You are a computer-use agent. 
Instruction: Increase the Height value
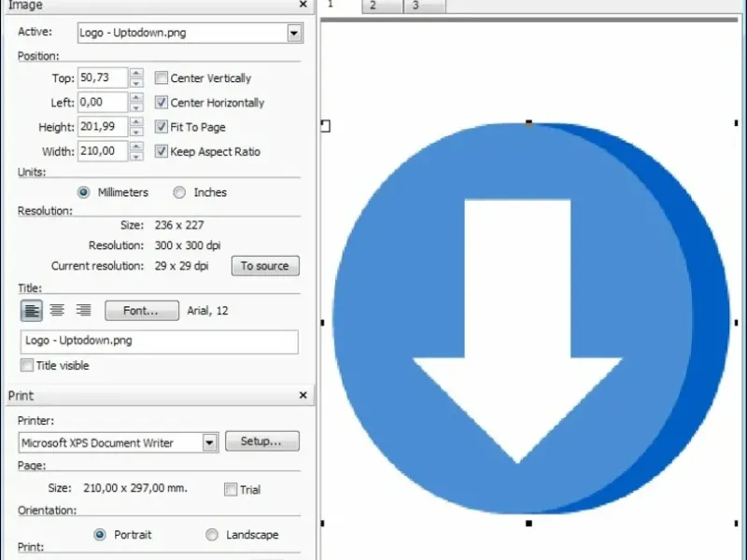136,122
